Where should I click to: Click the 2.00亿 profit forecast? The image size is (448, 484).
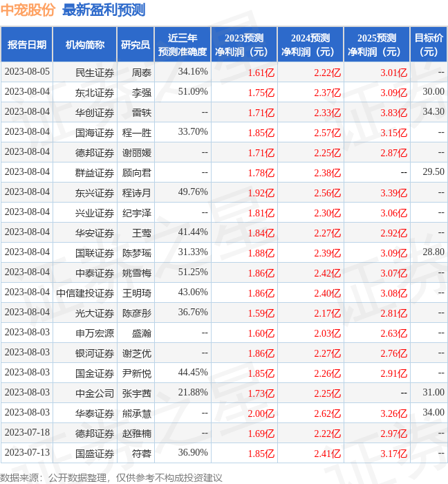click(x=261, y=413)
